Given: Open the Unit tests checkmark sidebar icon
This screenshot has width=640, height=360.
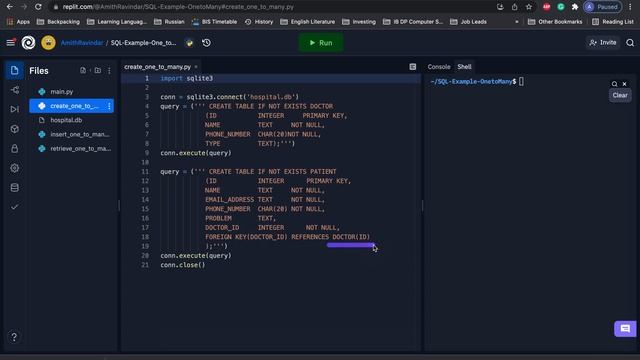Looking at the screenshot, I should [x=15, y=207].
